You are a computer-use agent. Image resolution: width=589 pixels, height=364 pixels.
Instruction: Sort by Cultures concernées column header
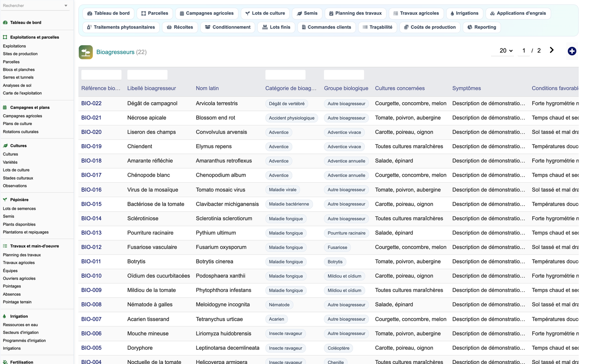(x=400, y=88)
